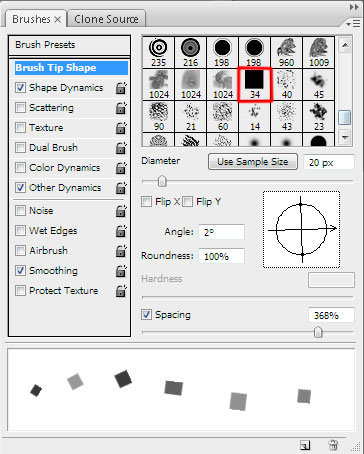Click the brush list scrollbar thumb
Image resolution: width=364 pixels, height=454 pixels.
point(345,118)
